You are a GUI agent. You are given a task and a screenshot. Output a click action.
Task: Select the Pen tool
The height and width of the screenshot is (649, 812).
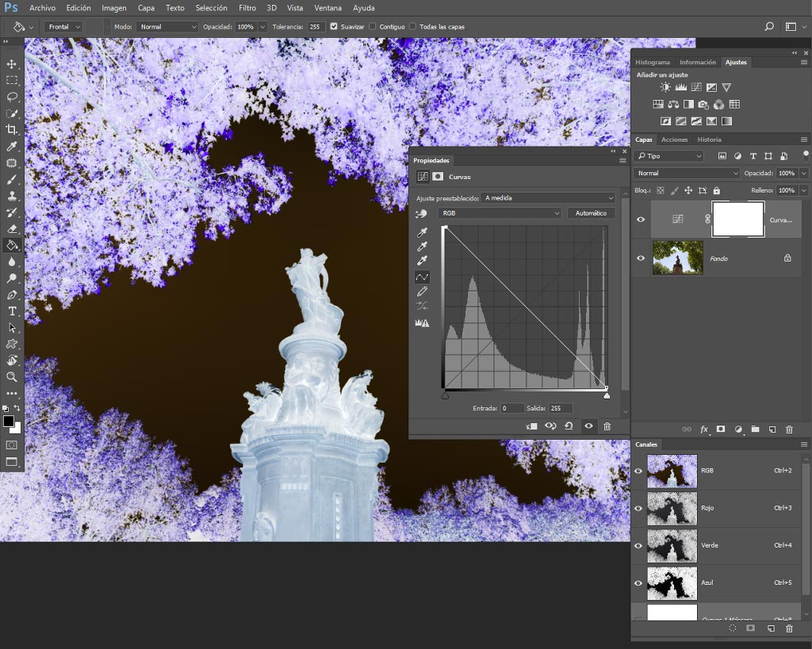pos(11,295)
